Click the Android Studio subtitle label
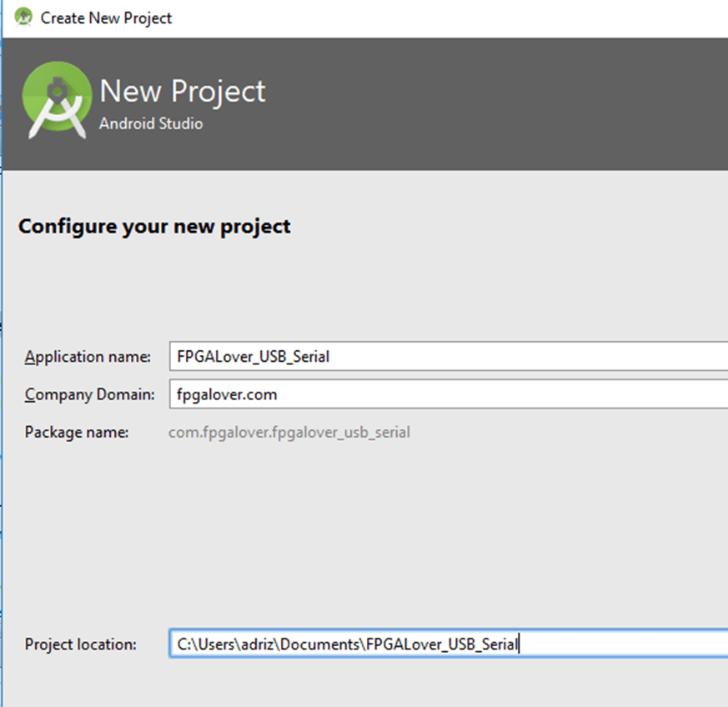 point(151,123)
